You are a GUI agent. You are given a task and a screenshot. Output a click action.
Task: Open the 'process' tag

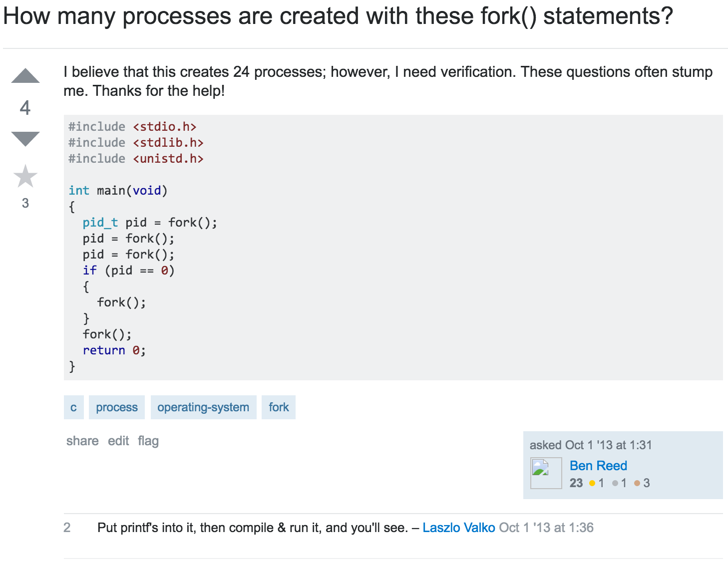click(117, 407)
